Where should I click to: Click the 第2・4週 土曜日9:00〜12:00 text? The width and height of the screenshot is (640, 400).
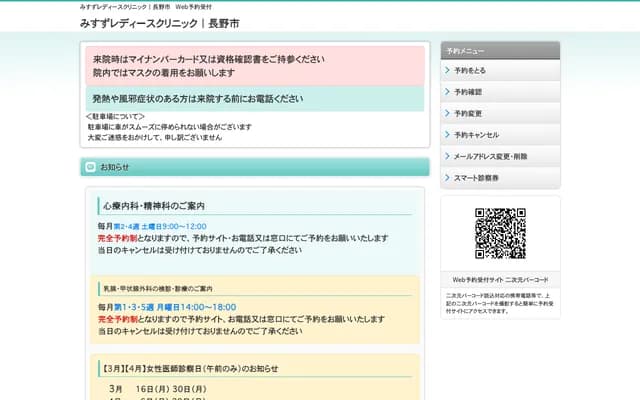tap(160, 227)
